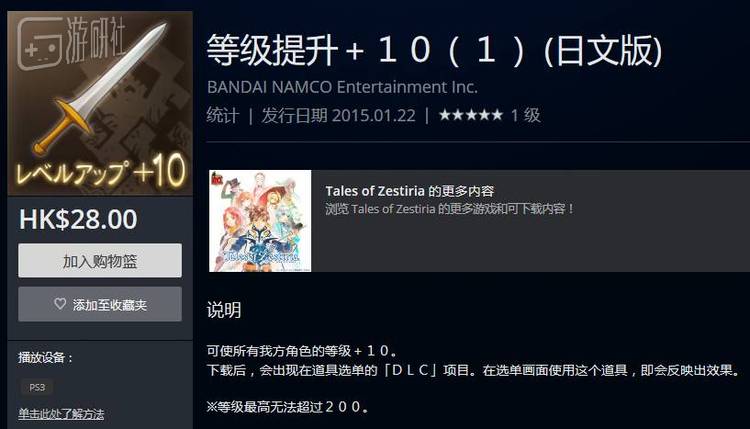Click the 浏览 Tales of Zestiria browse banner text

click(x=450, y=209)
